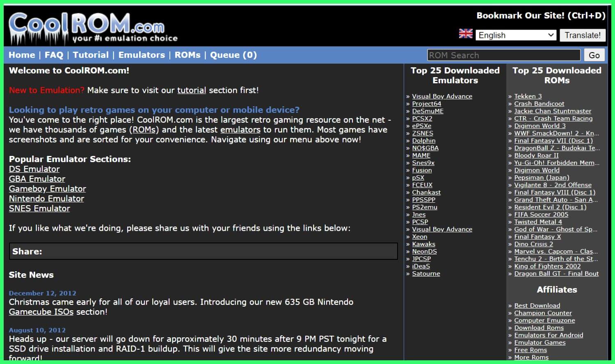Open Computer Emuzone affiliate link
Screen dimensions: 615x364
tap(544, 321)
